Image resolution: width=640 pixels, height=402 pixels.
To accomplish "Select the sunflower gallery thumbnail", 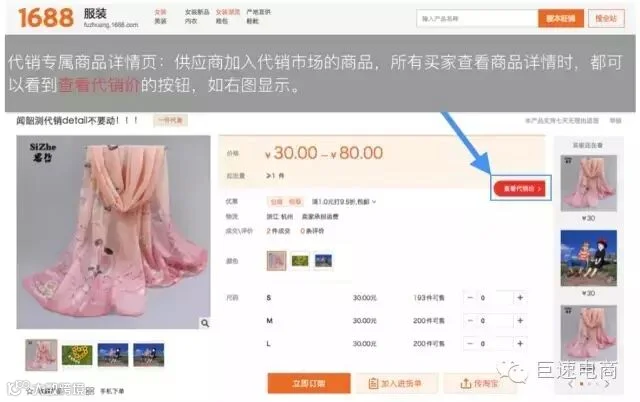I will click(x=77, y=355).
